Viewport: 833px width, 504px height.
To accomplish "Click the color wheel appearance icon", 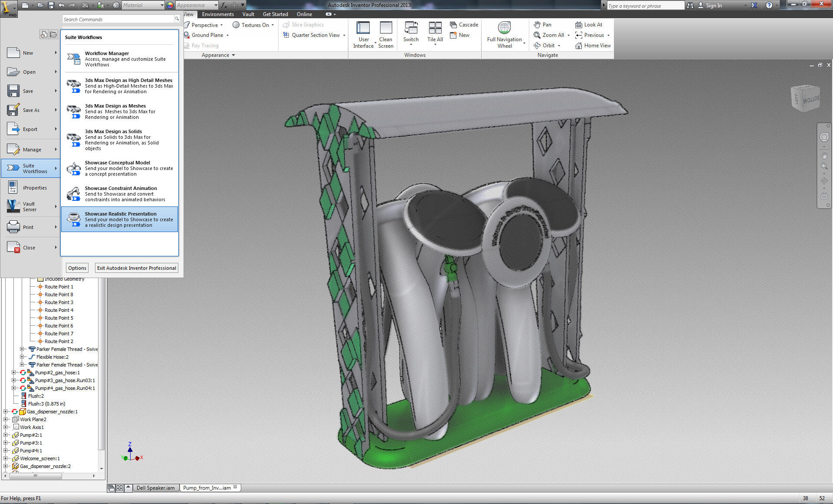I will (170, 5).
